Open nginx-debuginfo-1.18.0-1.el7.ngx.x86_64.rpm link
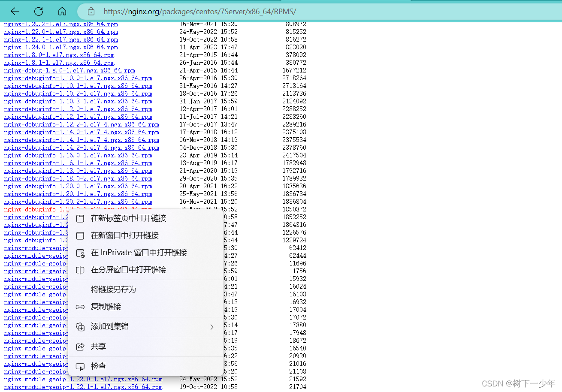 click(78, 171)
